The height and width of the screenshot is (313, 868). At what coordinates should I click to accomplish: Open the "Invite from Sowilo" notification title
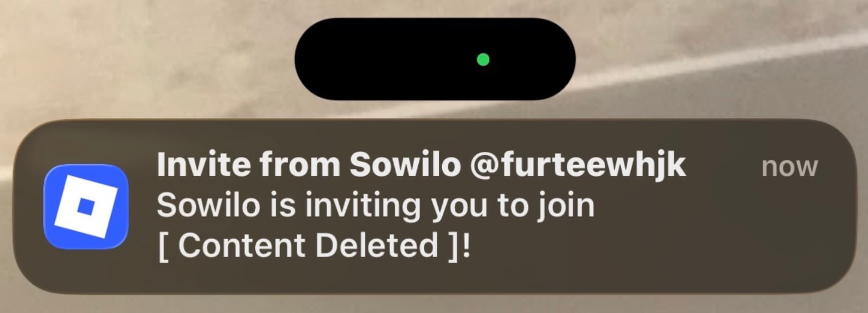coord(309,164)
